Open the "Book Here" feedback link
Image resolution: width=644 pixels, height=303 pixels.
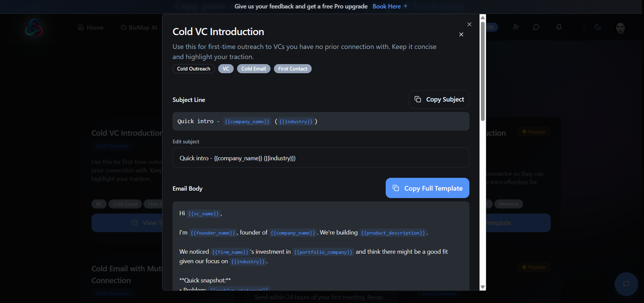click(x=387, y=6)
